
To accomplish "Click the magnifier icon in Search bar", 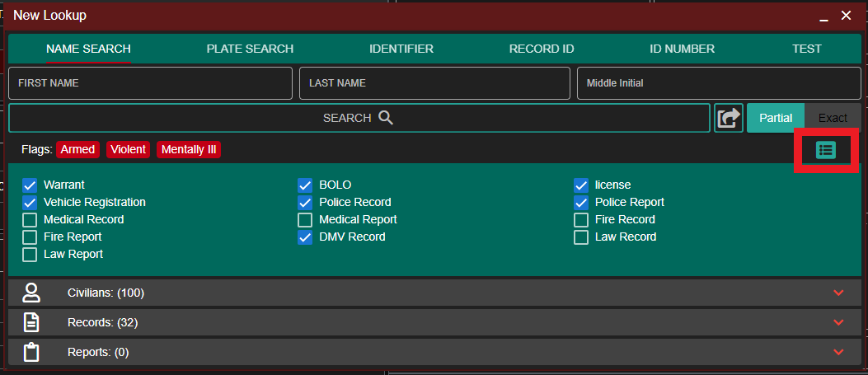I will (386, 118).
